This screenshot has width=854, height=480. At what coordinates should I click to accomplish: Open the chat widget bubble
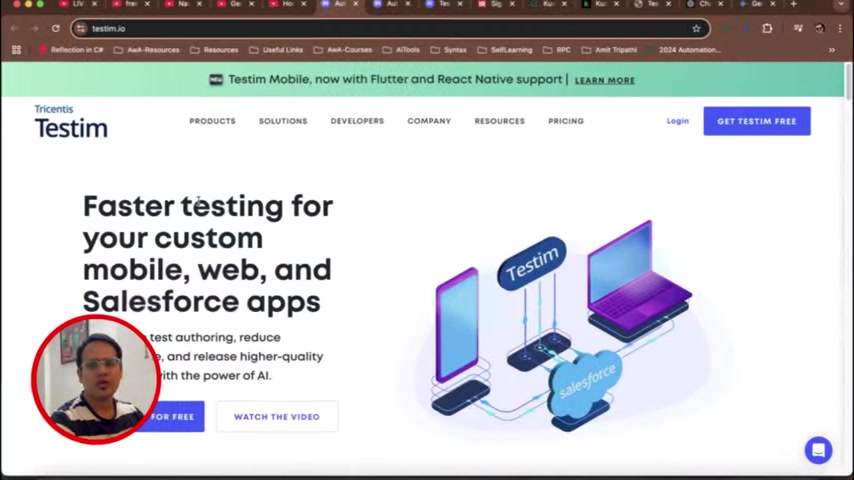point(818,450)
